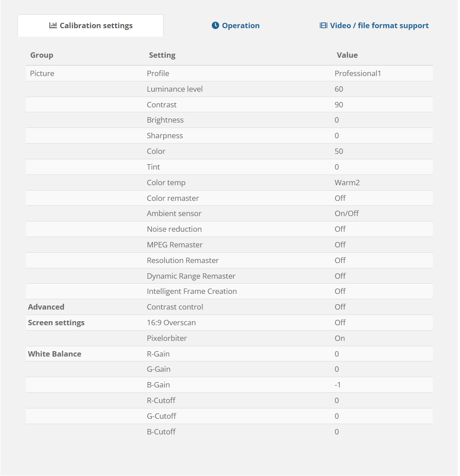Click the Pixelorbiter On value
This screenshot has height=476, width=460.
point(340,338)
